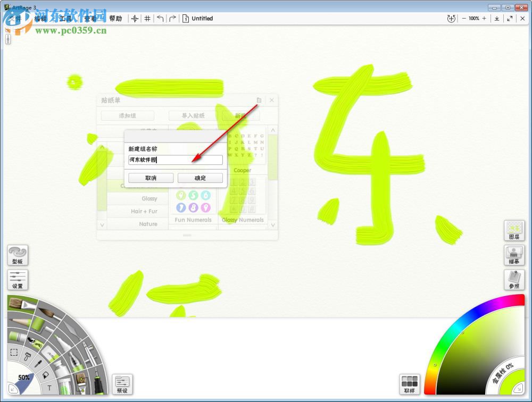Select the eyedropper color sampler tool
Image resolution: width=532 pixels, height=402 pixels.
click(37, 364)
